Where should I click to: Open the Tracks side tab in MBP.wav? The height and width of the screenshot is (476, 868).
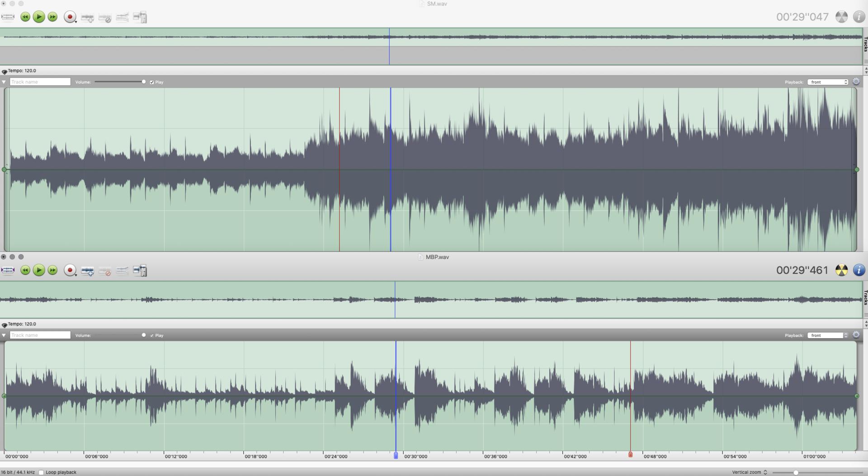(x=866, y=297)
